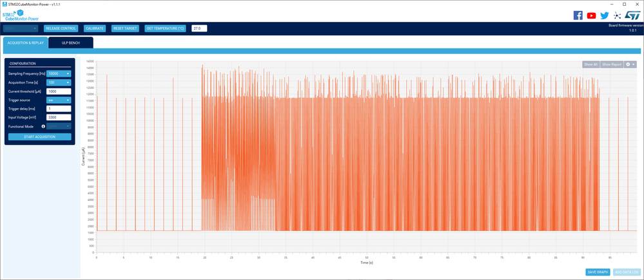Open the Sampling Frequency dropdown

pos(59,73)
